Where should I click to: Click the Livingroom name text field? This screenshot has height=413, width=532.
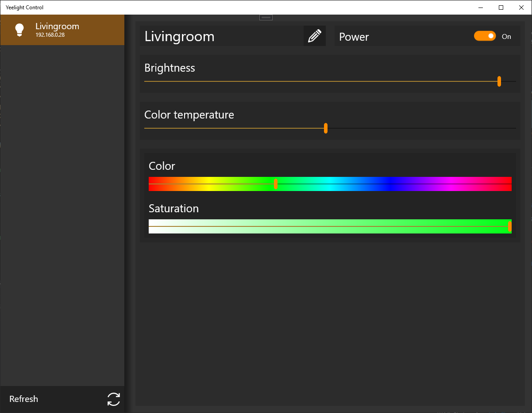(222, 36)
